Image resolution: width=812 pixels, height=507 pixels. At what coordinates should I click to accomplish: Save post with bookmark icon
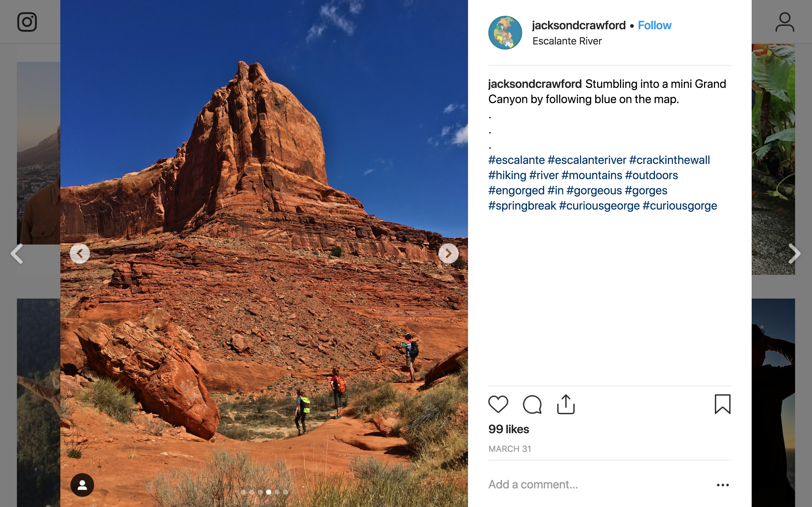(722, 404)
